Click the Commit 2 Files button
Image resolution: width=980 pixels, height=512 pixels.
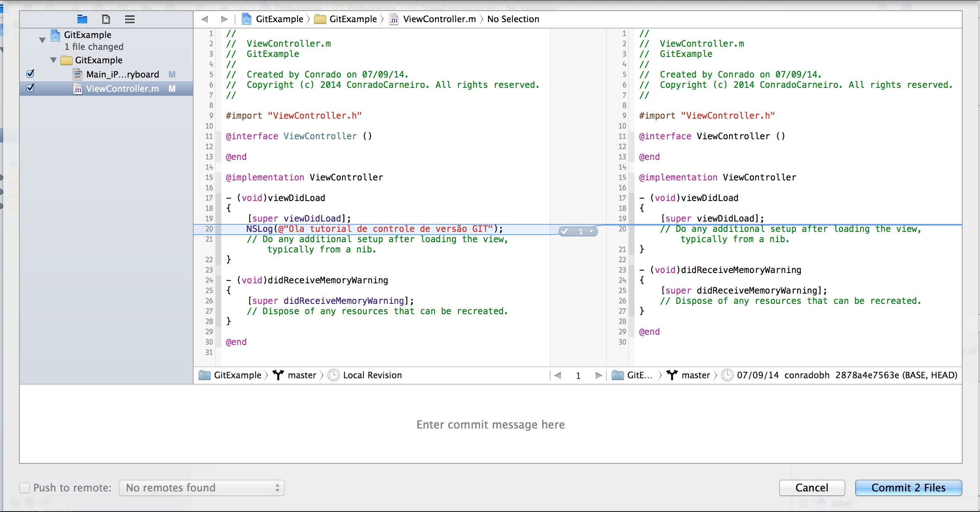908,487
